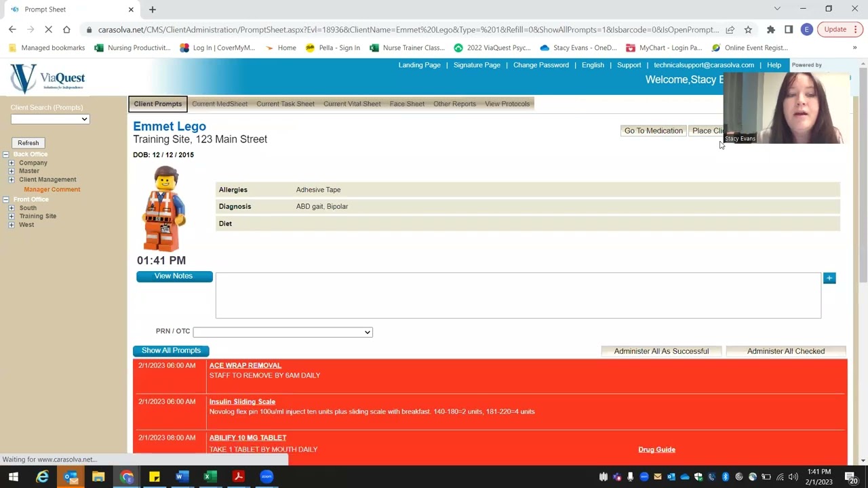
Task: Expand the Training Site tree node
Action: click(12, 216)
